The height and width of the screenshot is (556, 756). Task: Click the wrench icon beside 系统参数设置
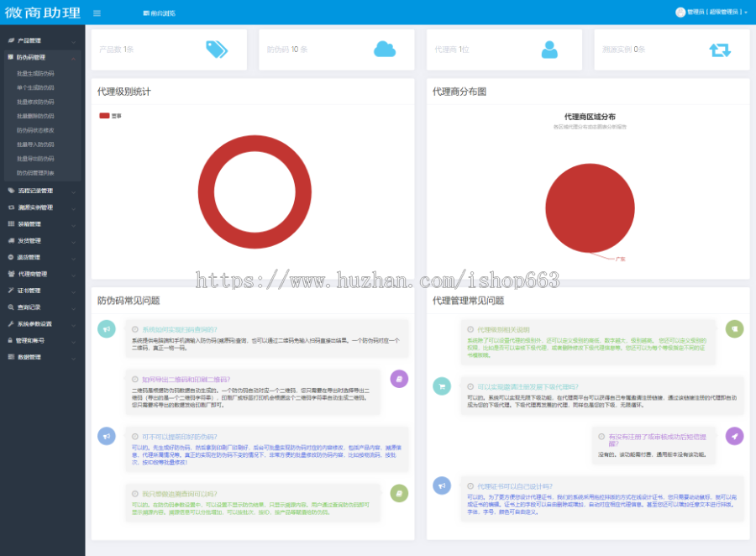pos(11,323)
